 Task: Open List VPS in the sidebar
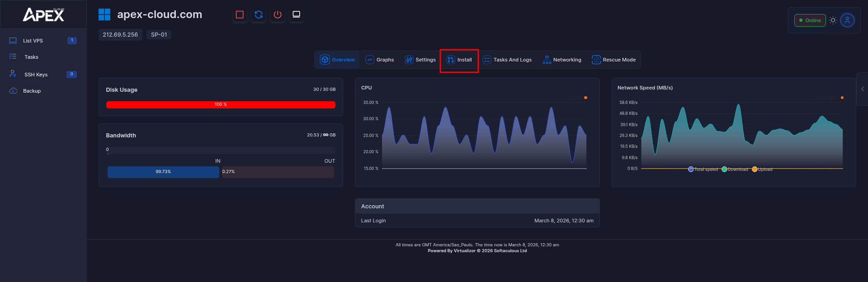33,41
